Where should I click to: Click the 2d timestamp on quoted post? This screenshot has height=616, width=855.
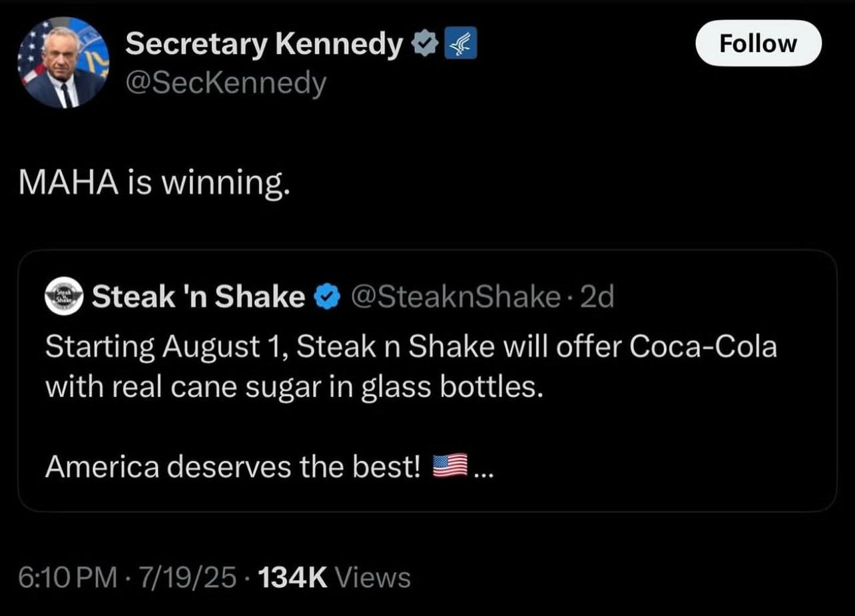tap(597, 297)
